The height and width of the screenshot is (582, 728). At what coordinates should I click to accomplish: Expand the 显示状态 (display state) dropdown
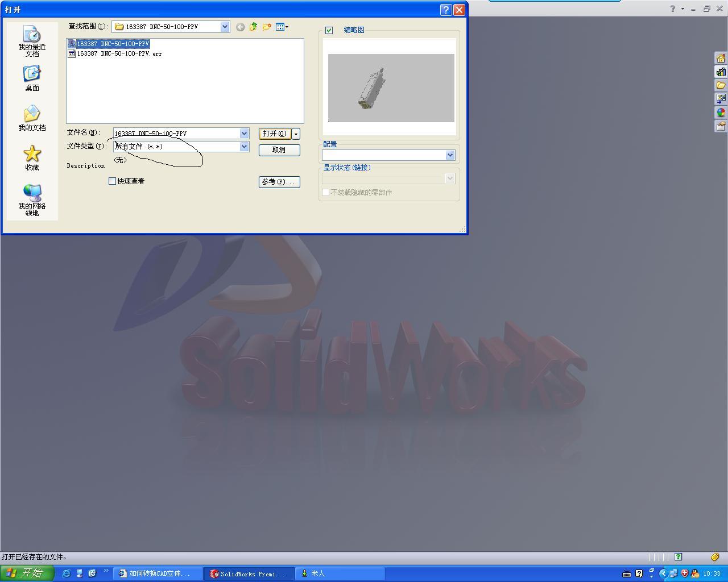[x=450, y=178]
